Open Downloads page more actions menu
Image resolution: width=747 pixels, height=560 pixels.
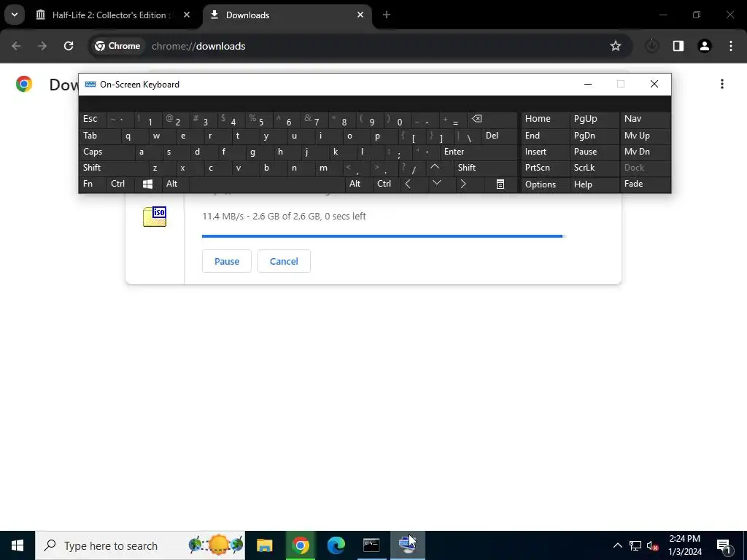[721, 85]
